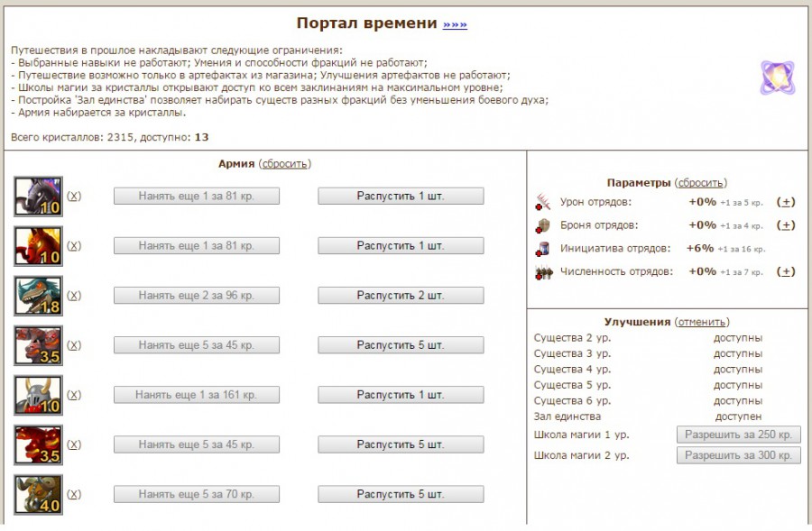This screenshot has height=531, width=812.
Task: Click the Зал единства label
Action: (567, 417)
